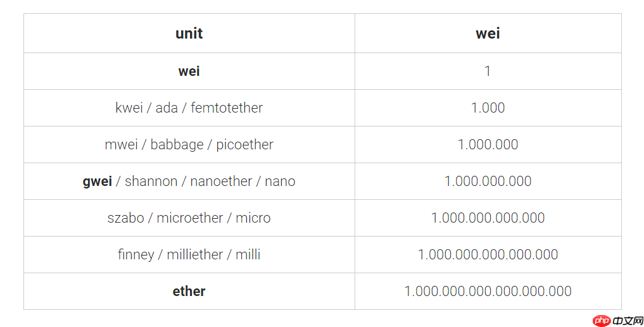Click the 中文网 watermark text

tap(627, 321)
